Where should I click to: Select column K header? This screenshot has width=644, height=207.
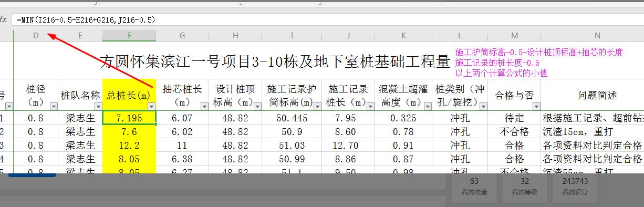[403, 35]
